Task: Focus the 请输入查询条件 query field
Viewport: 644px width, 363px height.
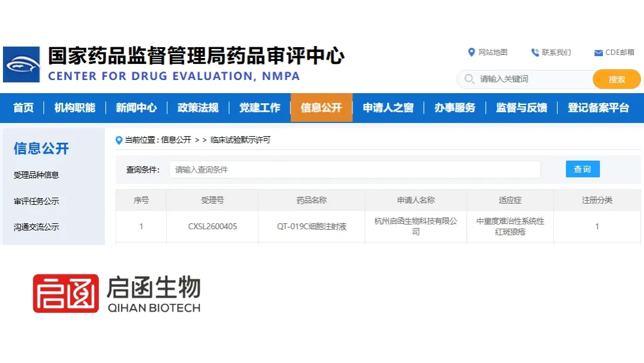Action: point(355,170)
